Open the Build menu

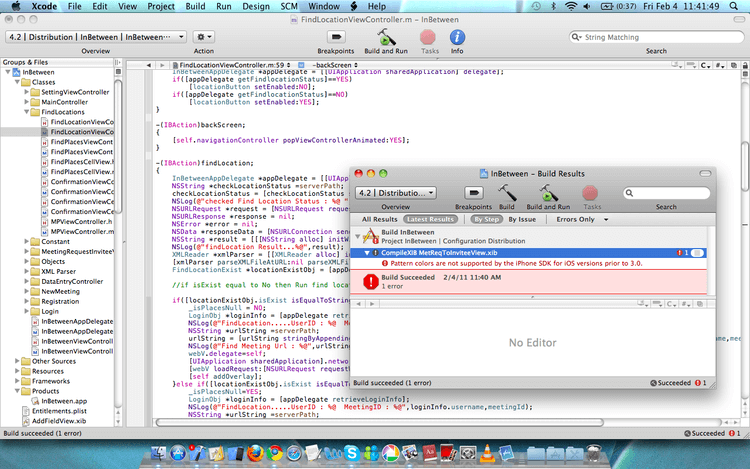click(195, 6)
